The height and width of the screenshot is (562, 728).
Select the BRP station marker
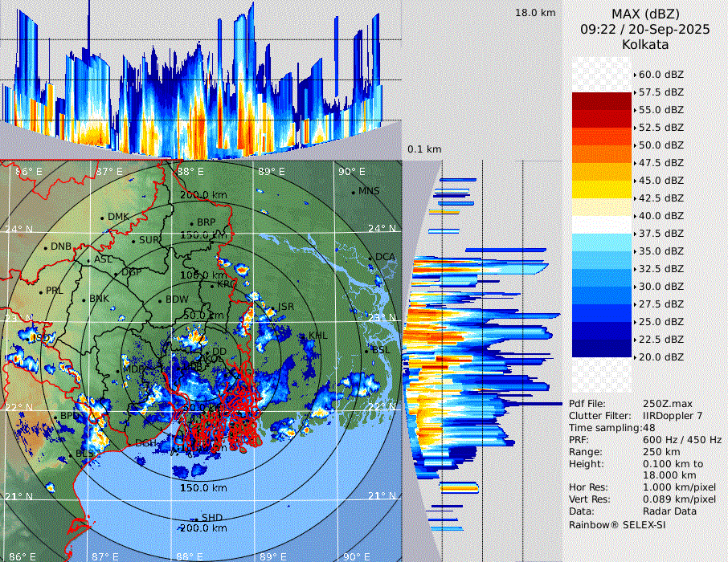point(190,225)
